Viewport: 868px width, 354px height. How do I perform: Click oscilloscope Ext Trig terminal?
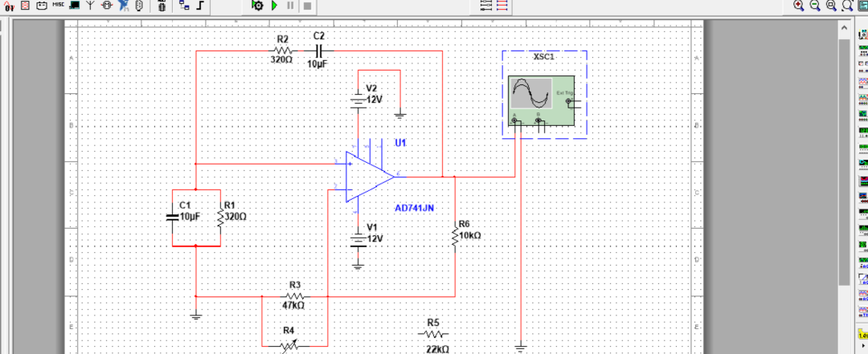[x=568, y=101]
